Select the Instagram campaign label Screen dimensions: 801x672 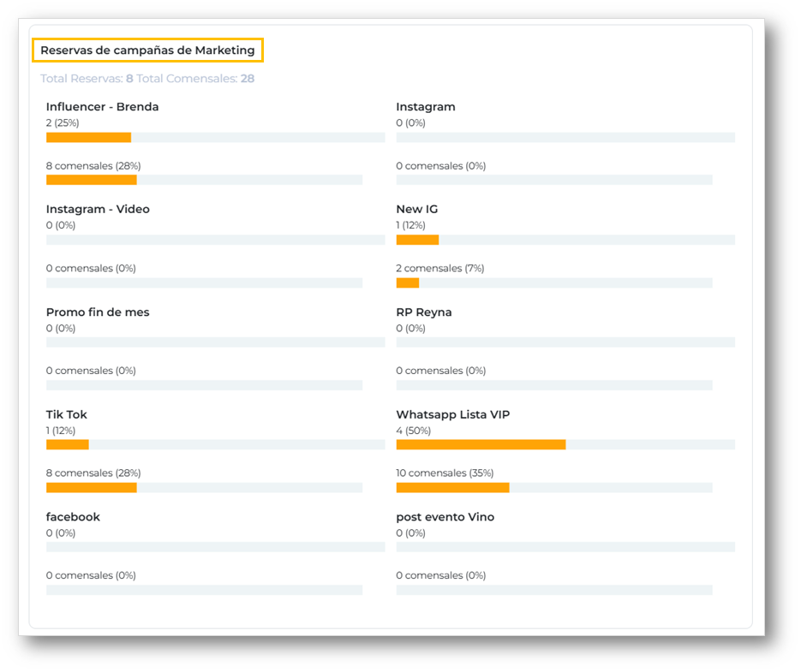(x=426, y=107)
